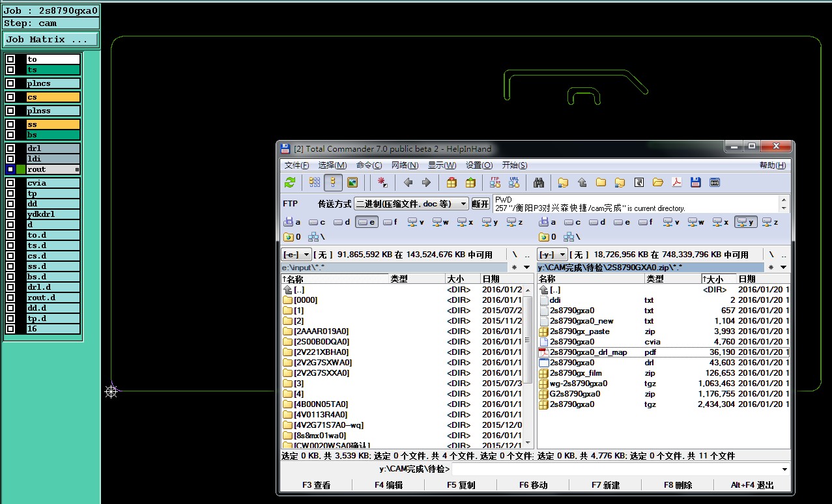Click the back arrow navigation icon
This screenshot has height=504, width=832.
(x=408, y=182)
